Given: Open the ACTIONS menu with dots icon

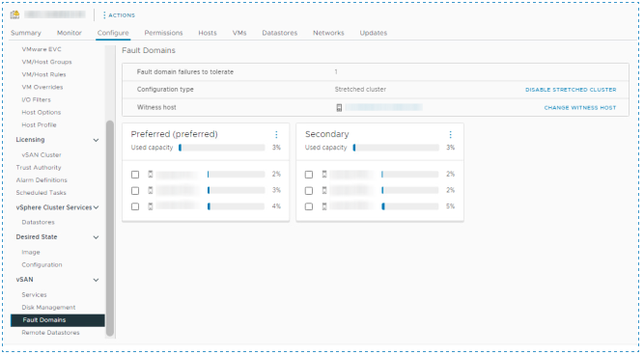Looking at the screenshot, I should tap(119, 15).
